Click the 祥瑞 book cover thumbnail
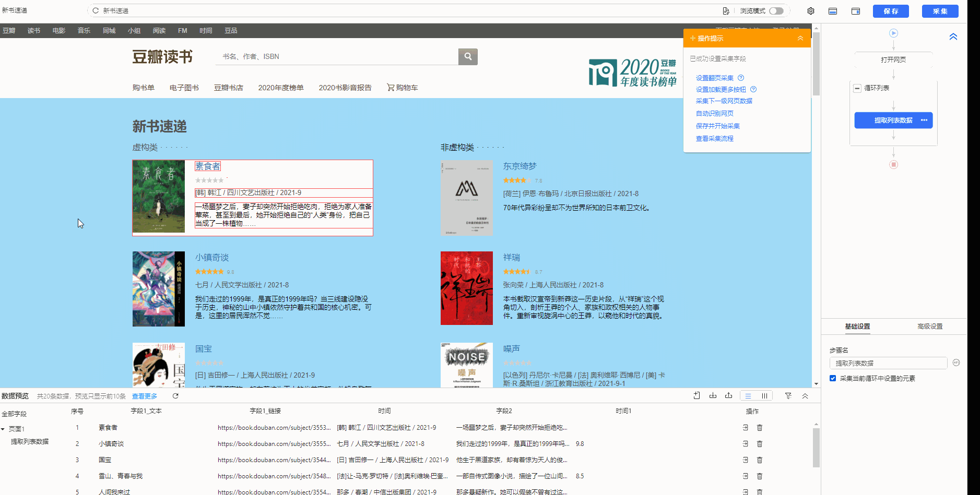This screenshot has height=495, width=980. [x=467, y=288]
